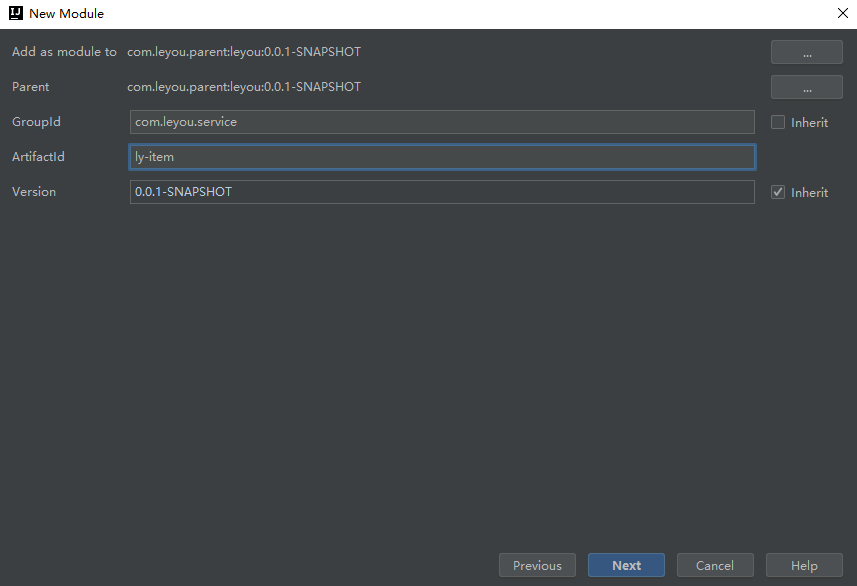Click the GroupId label
Viewport: 857px width, 586px height.
[x=36, y=121]
